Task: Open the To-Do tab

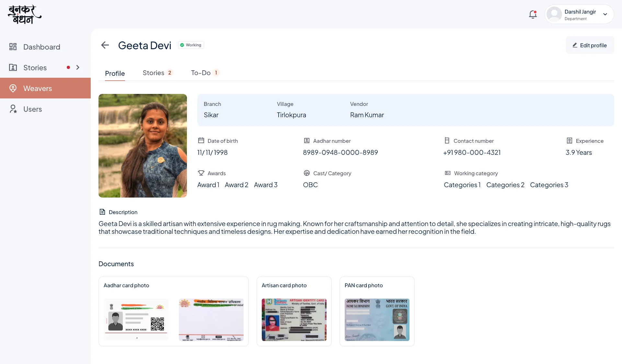Action: pyautogui.click(x=205, y=73)
